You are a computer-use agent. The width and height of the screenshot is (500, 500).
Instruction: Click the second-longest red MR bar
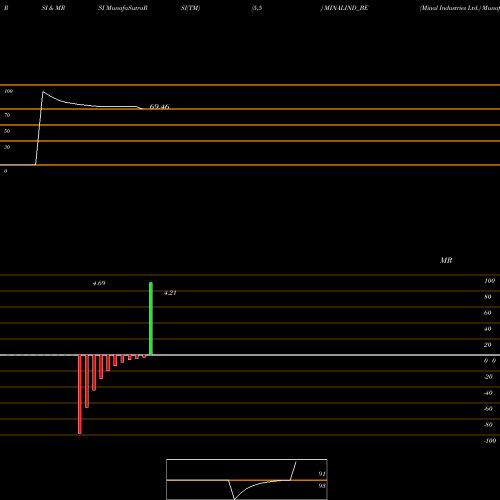(x=87, y=381)
